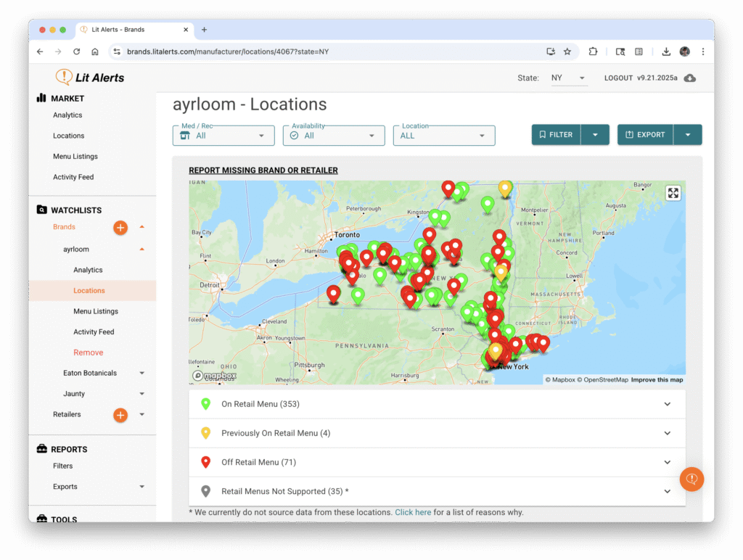Open Menu Listings under Market

[75, 157]
